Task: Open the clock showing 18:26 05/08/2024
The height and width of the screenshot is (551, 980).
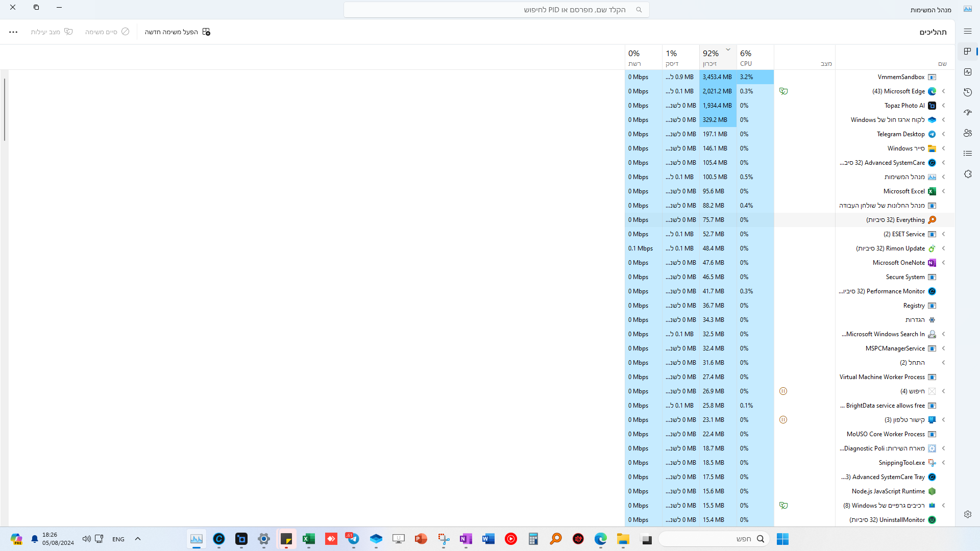Action: click(x=58, y=539)
